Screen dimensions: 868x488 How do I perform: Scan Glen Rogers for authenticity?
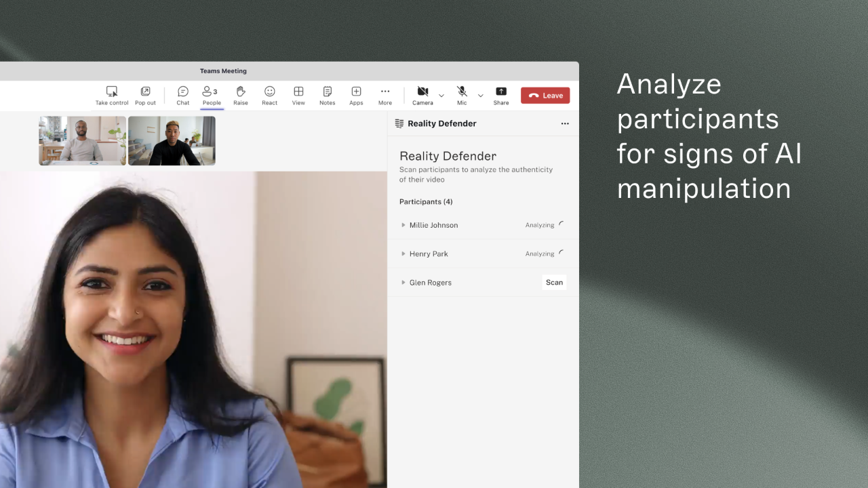pyautogui.click(x=554, y=283)
